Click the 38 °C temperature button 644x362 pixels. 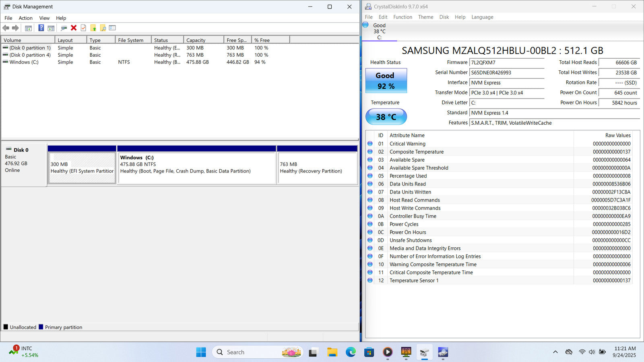point(386,117)
